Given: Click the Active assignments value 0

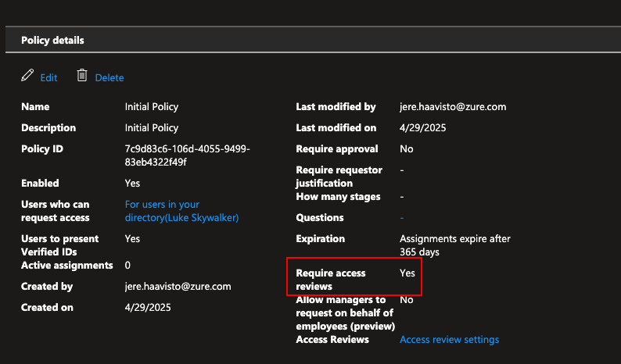Looking at the screenshot, I should point(127,265).
